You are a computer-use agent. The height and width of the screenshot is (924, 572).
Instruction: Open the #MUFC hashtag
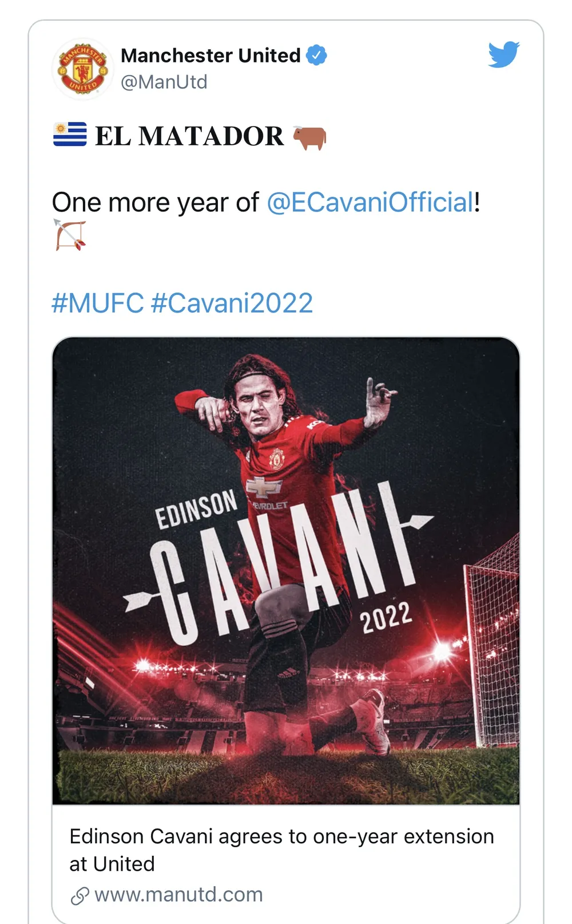[x=97, y=303]
